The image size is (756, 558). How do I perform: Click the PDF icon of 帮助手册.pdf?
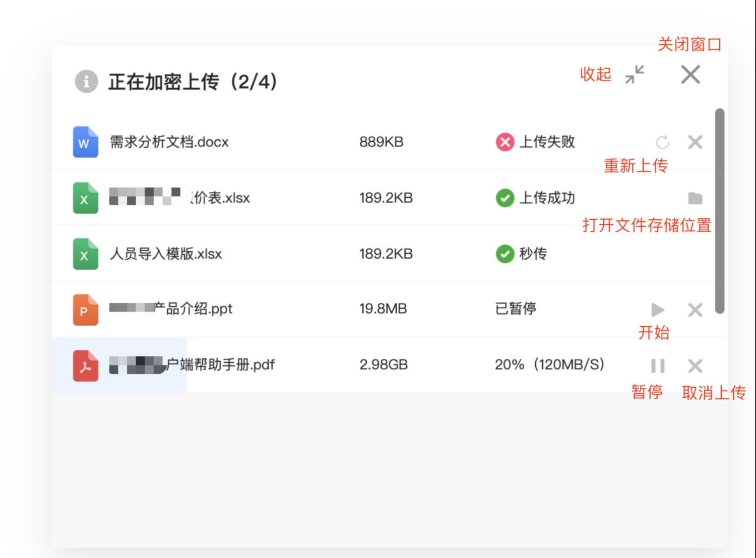[x=85, y=365]
